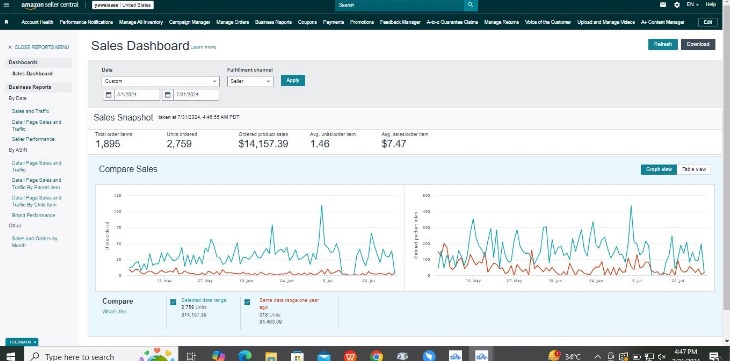Open the notifications center icon
The width and height of the screenshot is (730, 361).
click(x=715, y=356)
